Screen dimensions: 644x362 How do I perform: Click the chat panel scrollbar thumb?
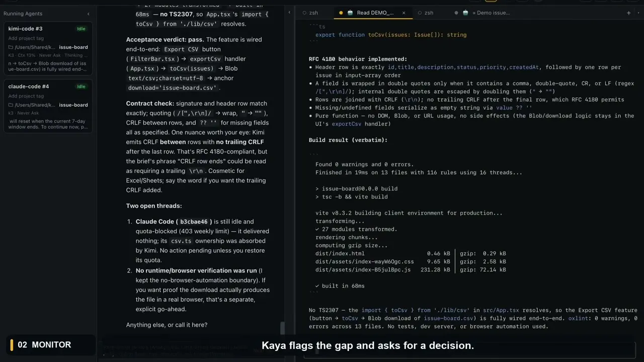[282, 328]
